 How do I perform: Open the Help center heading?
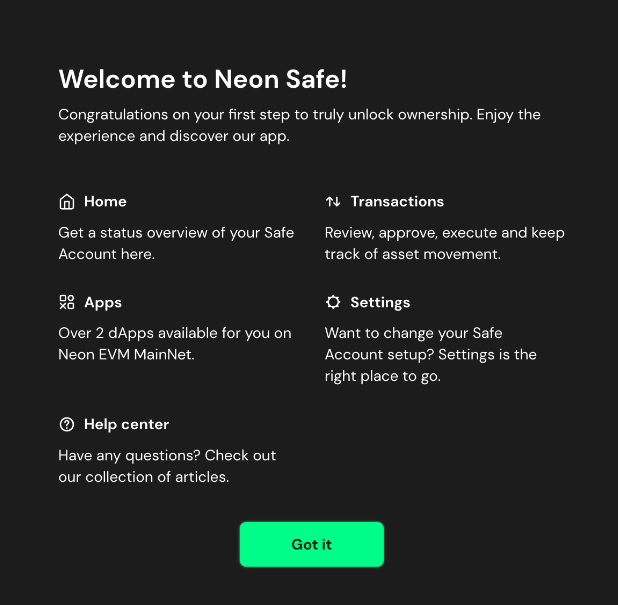(x=127, y=424)
